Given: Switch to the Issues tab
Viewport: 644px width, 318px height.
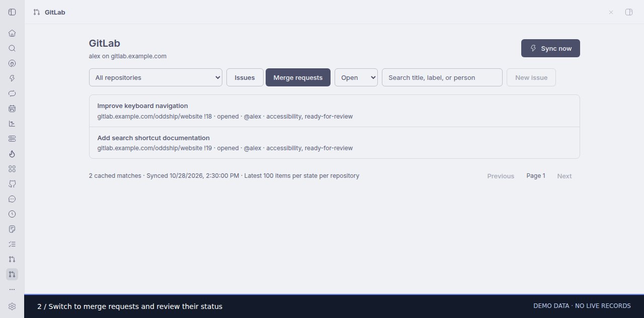Looking at the screenshot, I should click(x=245, y=77).
